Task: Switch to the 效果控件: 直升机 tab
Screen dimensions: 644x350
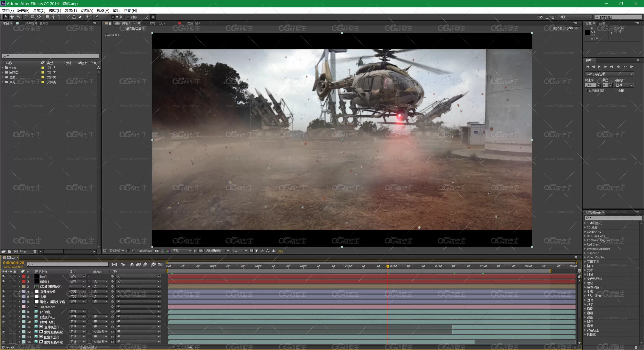Action: point(37,23)
